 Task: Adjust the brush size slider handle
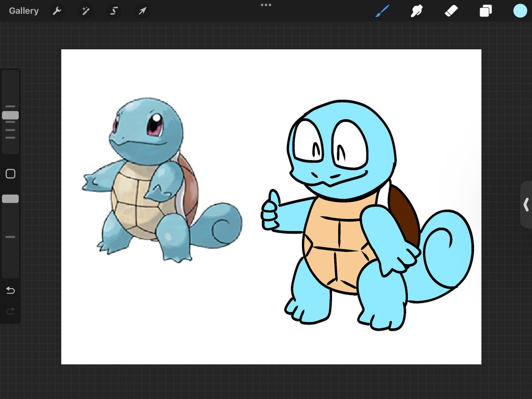(10, 115)
